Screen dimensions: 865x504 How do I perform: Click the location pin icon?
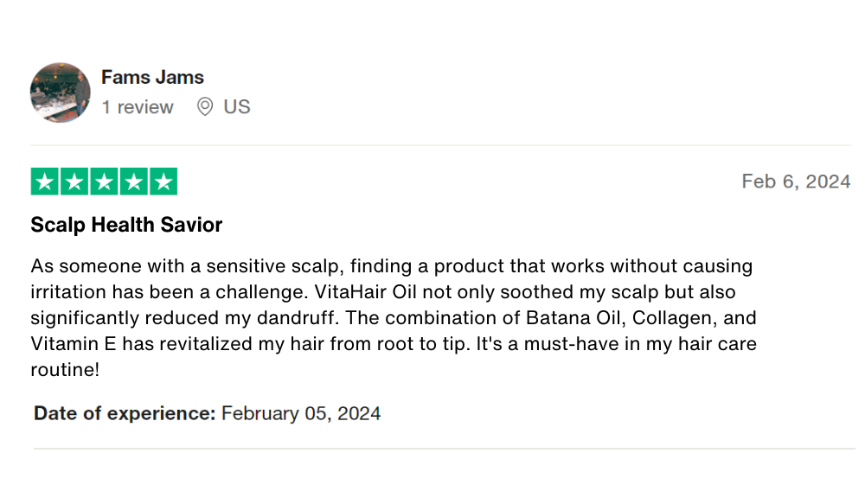205,107
